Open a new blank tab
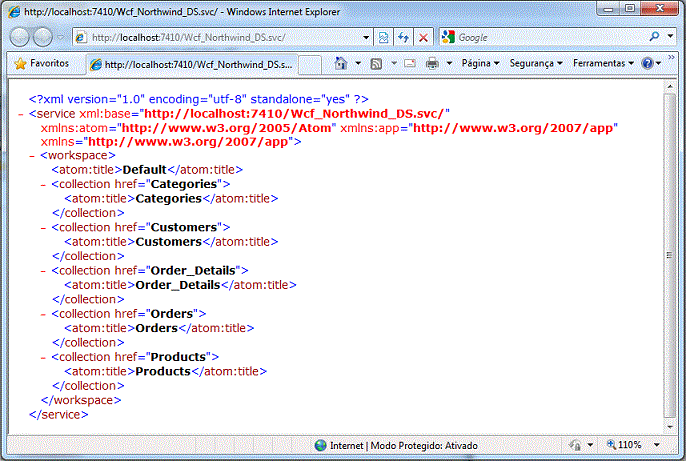The height and width of the screenshot is (461, 686). pos(310,65)
